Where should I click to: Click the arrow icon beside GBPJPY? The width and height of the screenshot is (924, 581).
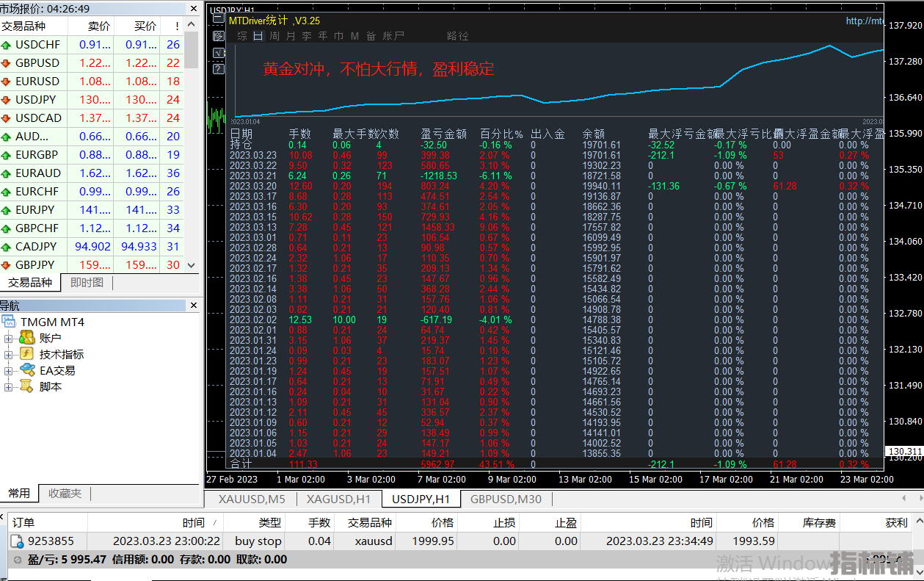[7, 265]
